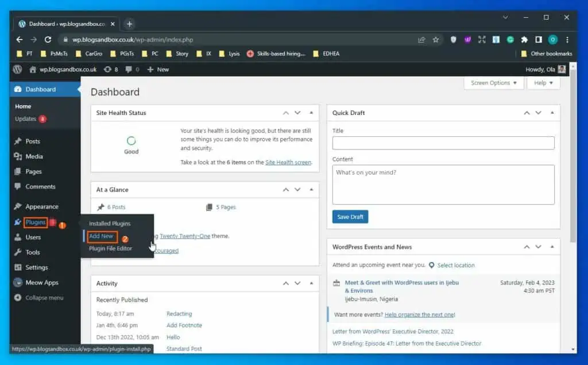Viewport: 588px width, 365px height.
Task: Open the shield extension icon
Action: (x=454, y=40)
